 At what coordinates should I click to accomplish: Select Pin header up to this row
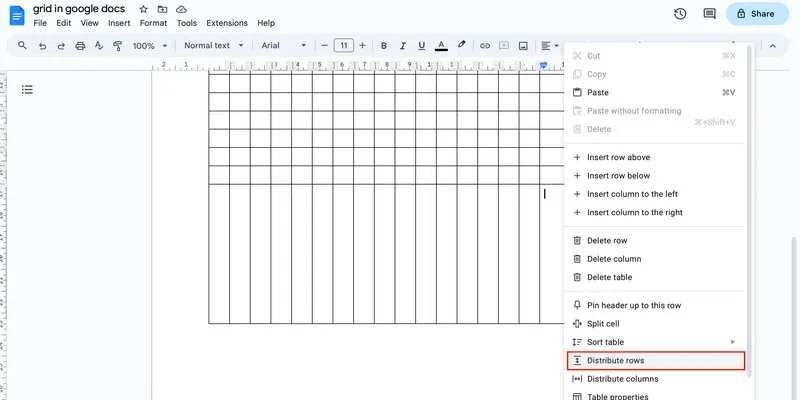655,305
